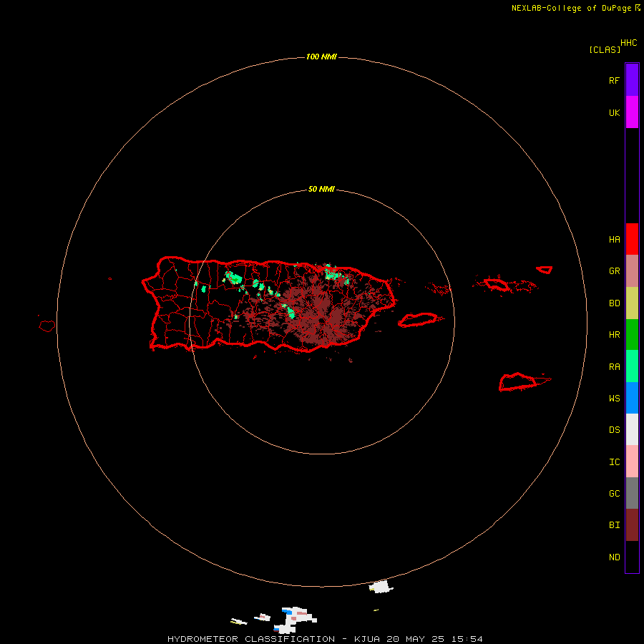Click the UK legend label
Screen dimensions: 644x644
coord(614,112)
